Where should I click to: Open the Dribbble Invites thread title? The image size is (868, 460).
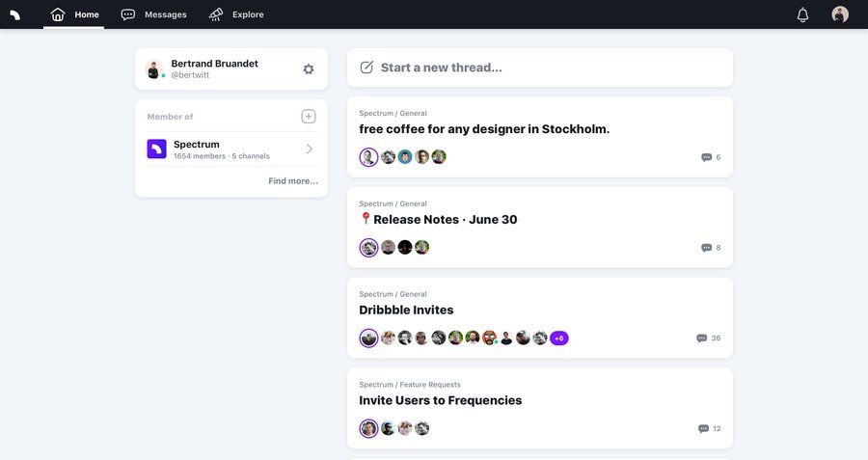tap(406, 310)
